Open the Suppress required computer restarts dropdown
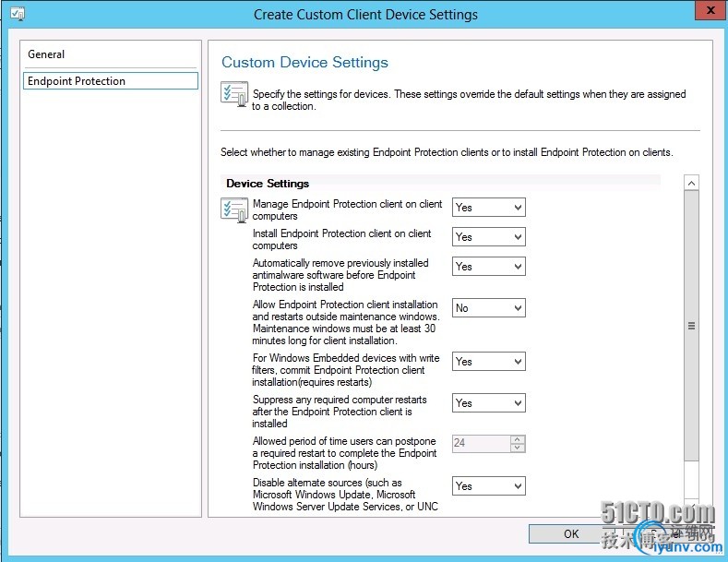Screen dimensions: 728x562 (488, 403)
